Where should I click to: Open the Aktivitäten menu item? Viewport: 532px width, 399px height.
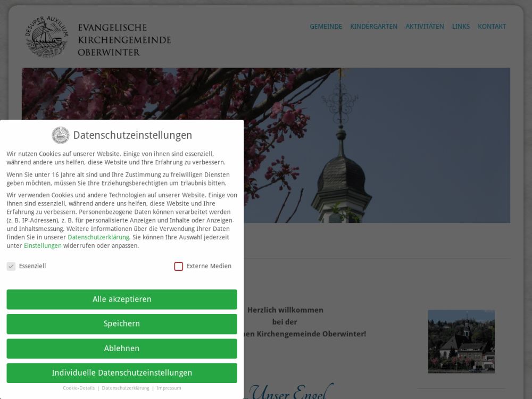(x=425, y=27)
